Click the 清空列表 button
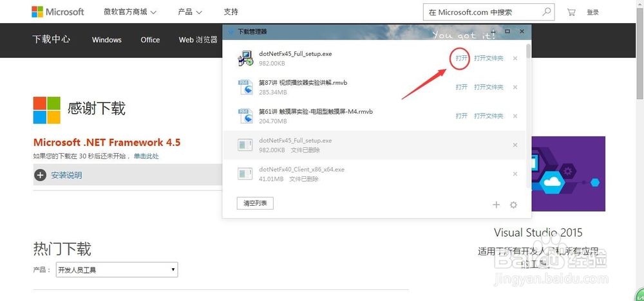Image resolution: width=644 pixels, height=301 pixels. (x=255, y=203)
